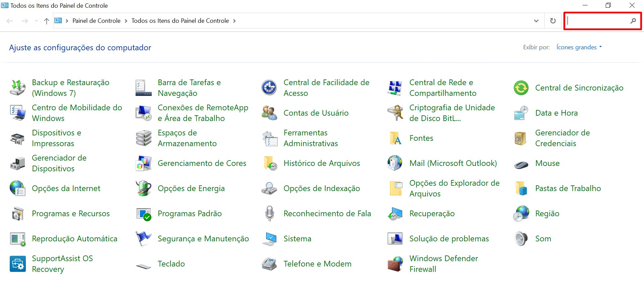Open the Recuperação link
This screenshot has height=296, width=644.
pos(432,214)
